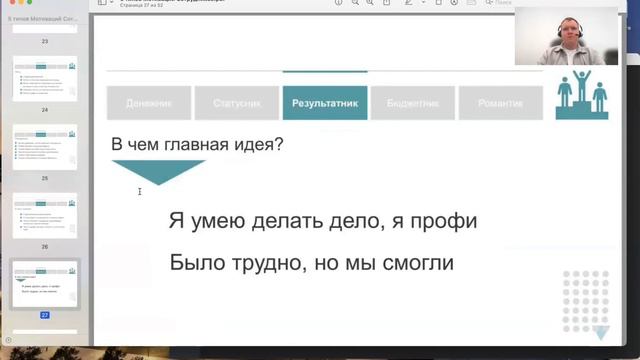640x360 pixels.
Task: Open the markup pen dropdown arrow
Action: (423, 2)
